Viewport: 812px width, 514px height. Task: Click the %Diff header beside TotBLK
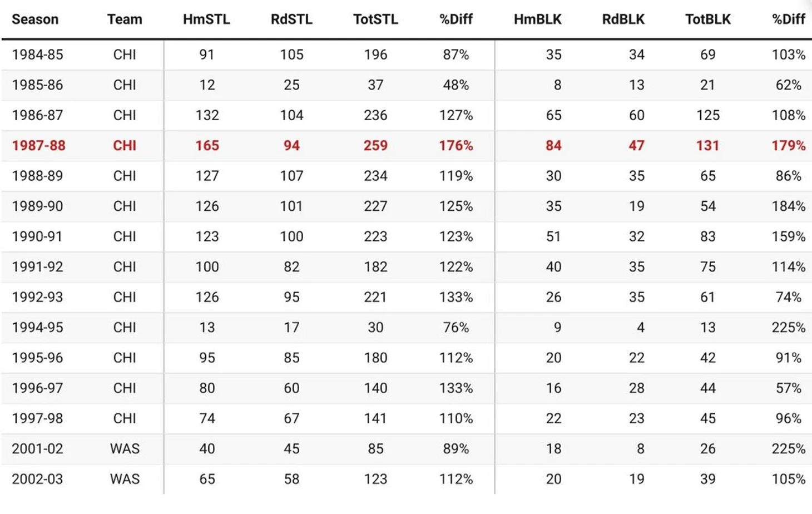click(x=788, y=19)
